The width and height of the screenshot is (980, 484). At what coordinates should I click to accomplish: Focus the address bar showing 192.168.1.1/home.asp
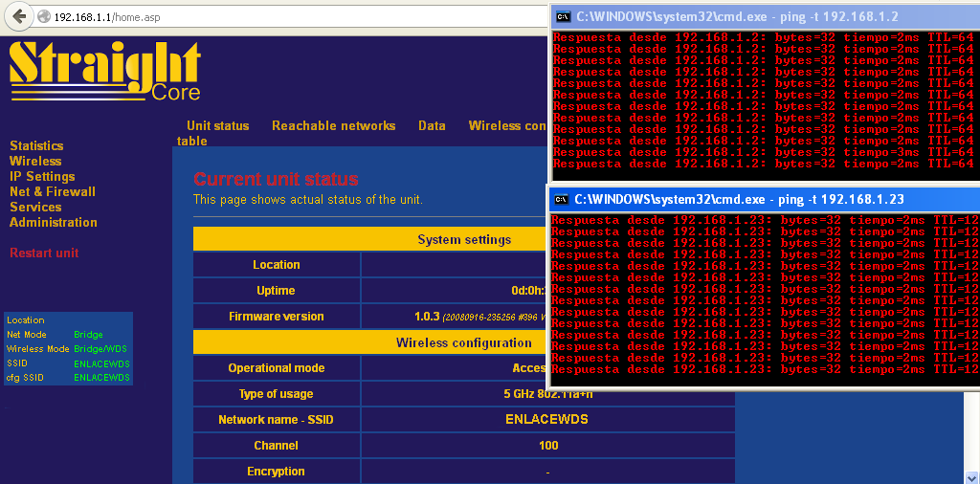click(x=287, y=17)
